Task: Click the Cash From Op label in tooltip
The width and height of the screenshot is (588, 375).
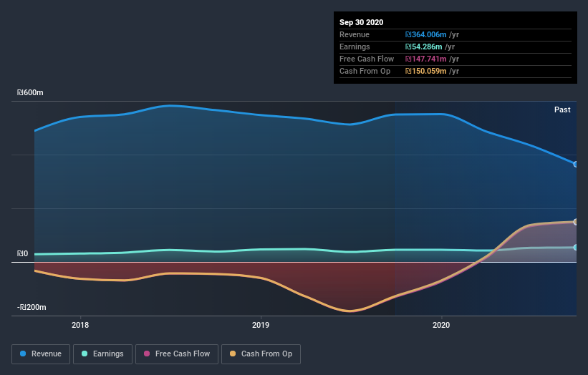Action: tap(365, 71)
